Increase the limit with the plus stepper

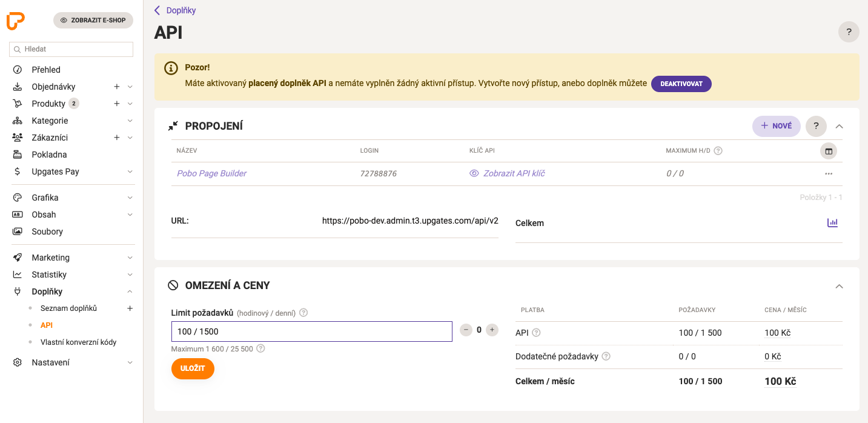(492, 330)
